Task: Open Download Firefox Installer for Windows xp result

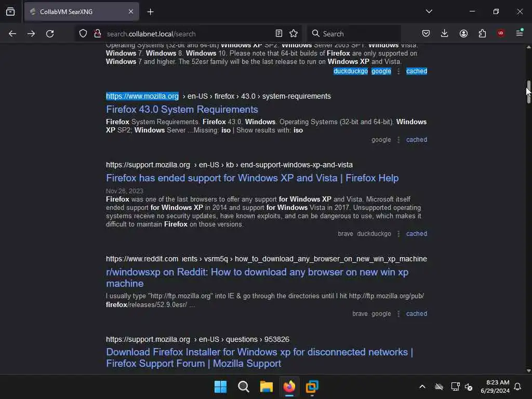Action: pyautogui.click(x=260, y=357)
